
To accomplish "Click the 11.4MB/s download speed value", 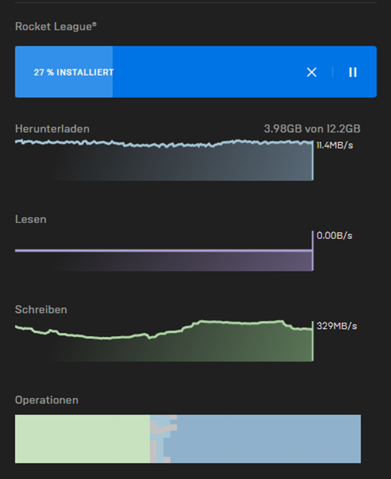I will pos(334,145).
